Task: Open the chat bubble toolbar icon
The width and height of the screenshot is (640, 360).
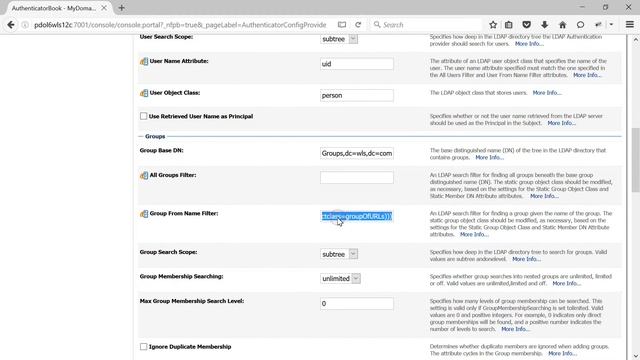Action: (x=580, y=25)
